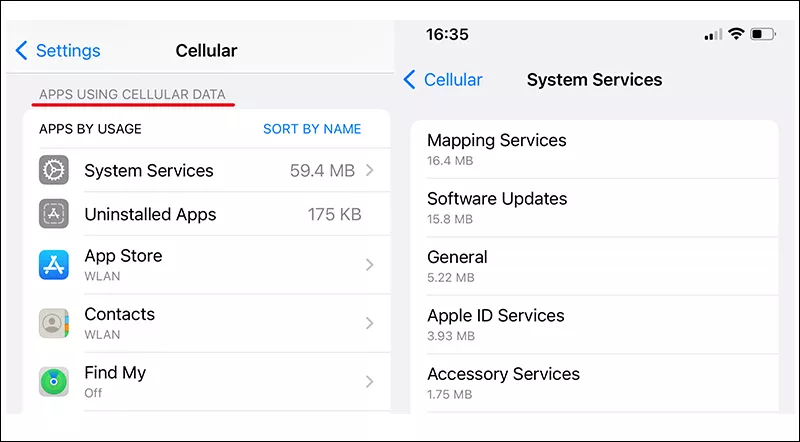Tap the cellular signal bars icon
This screenshot has height=442, width=800.
coord(713,34)
